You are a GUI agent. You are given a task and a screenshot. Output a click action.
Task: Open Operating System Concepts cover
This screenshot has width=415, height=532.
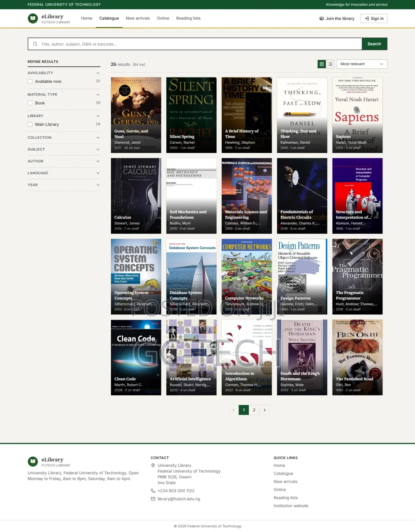[x=136, y=277]
